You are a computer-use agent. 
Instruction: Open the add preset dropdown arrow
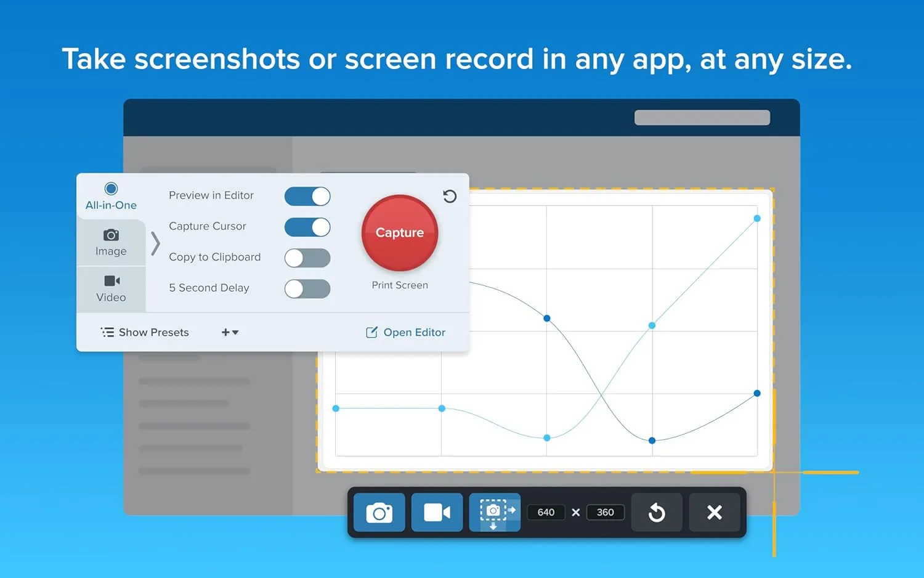[x=236, y=332]
